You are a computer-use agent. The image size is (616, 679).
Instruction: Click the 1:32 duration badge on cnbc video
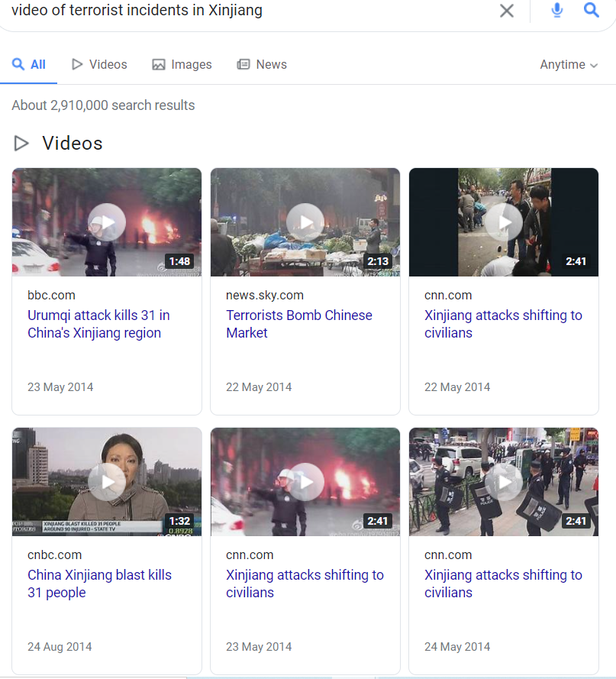(x=179, y=521)
